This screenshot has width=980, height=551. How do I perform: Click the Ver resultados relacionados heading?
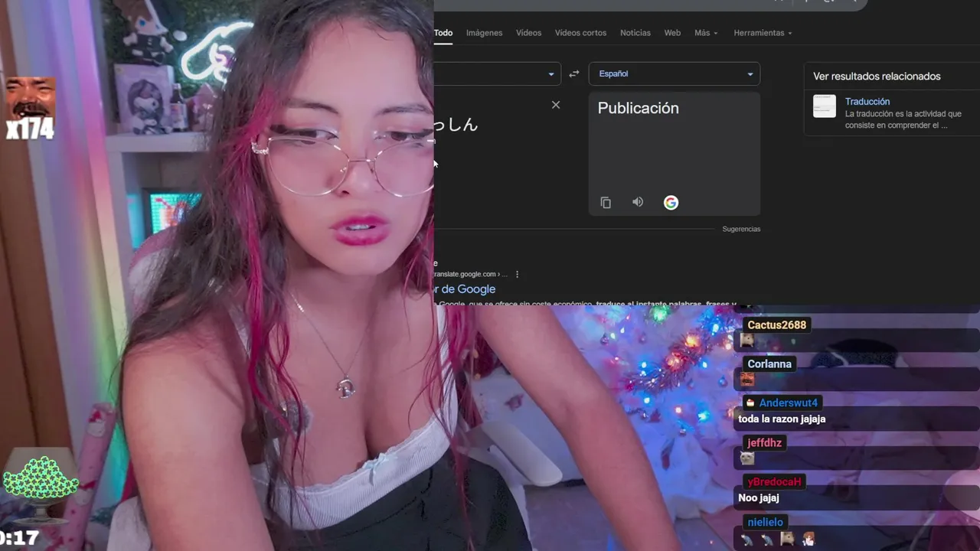point(877,77)
